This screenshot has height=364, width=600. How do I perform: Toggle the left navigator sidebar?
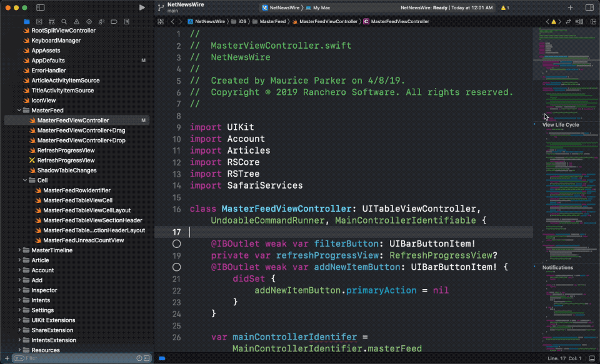click(x=40, y=7)
